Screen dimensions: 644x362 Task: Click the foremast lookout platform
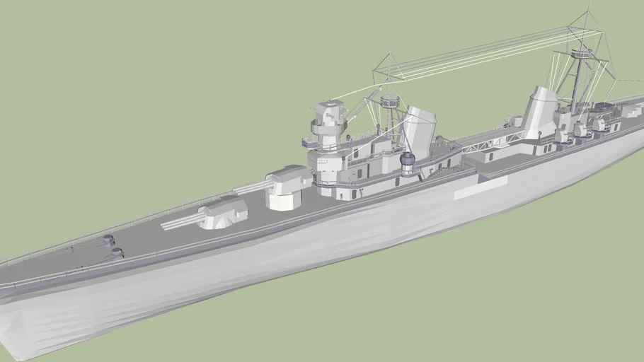tap(389, 102)
